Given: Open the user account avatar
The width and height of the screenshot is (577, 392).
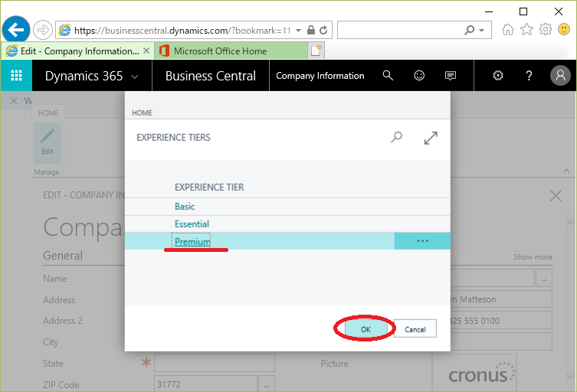Looking at the screenshot, I should point(560,75).
